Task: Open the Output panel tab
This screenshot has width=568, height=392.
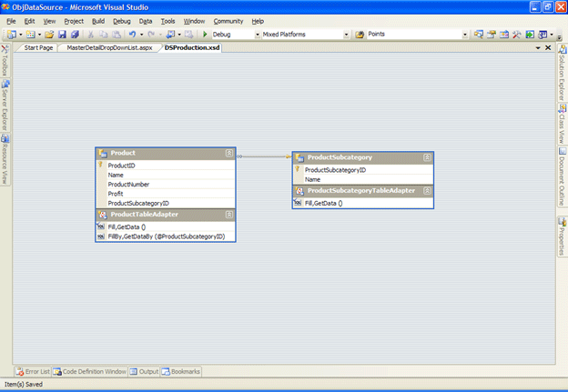Action: click(x=144, y=372)
